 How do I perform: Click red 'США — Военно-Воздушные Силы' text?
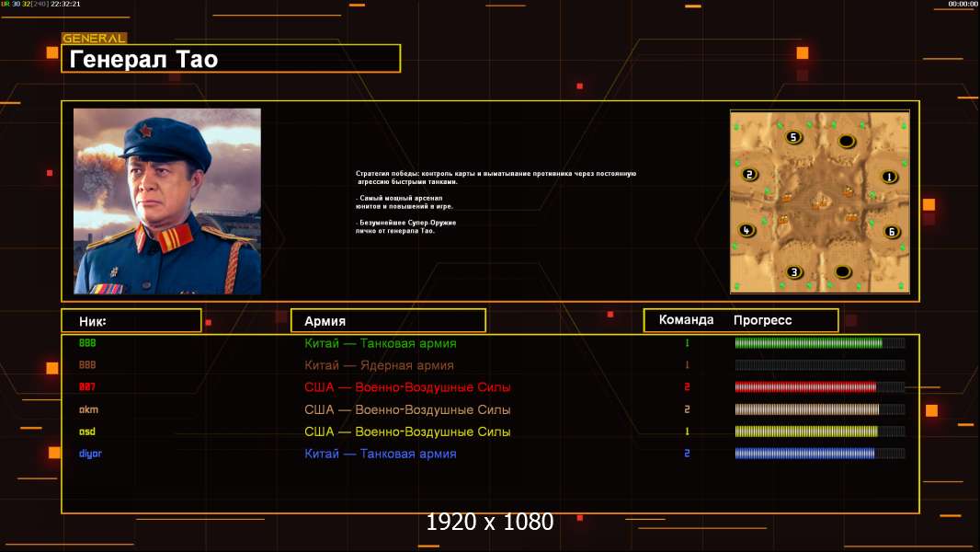[407, 387]
